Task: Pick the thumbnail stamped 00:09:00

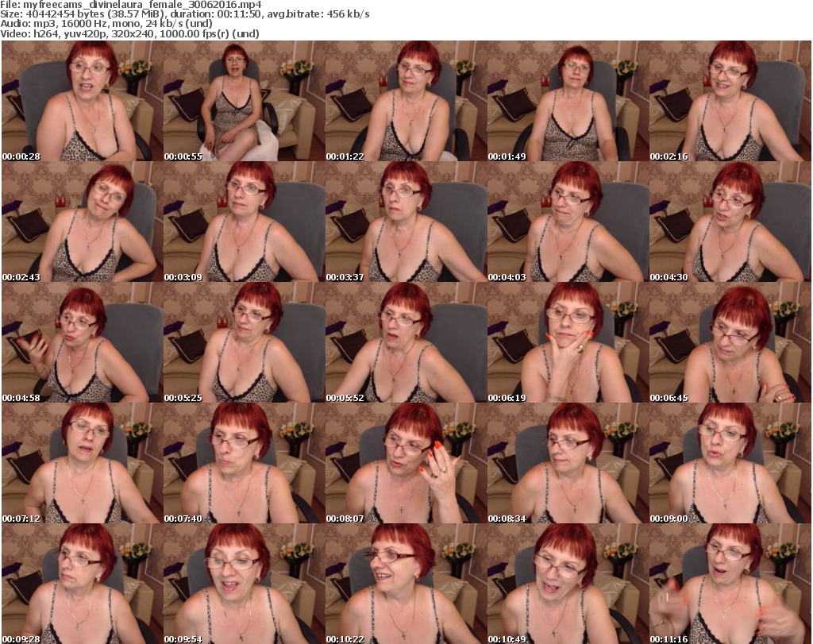Action: pyautogui.click(x=730, y=463)
